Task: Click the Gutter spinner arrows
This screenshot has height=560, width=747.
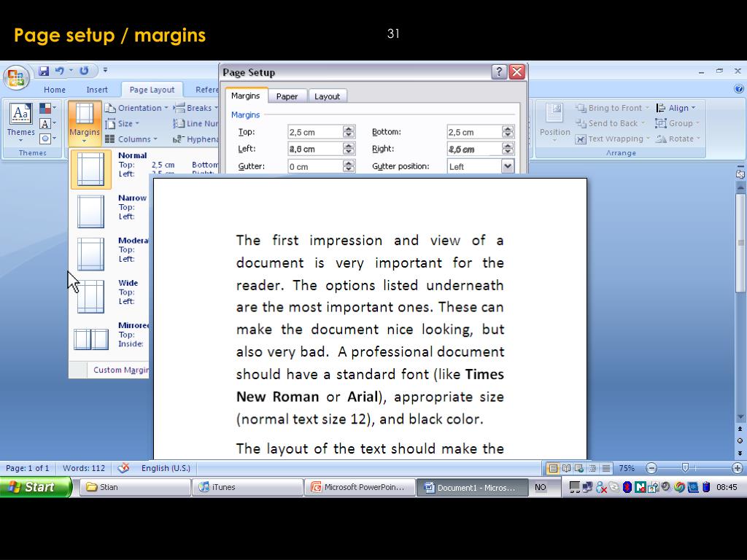Action: coord(349,166)
